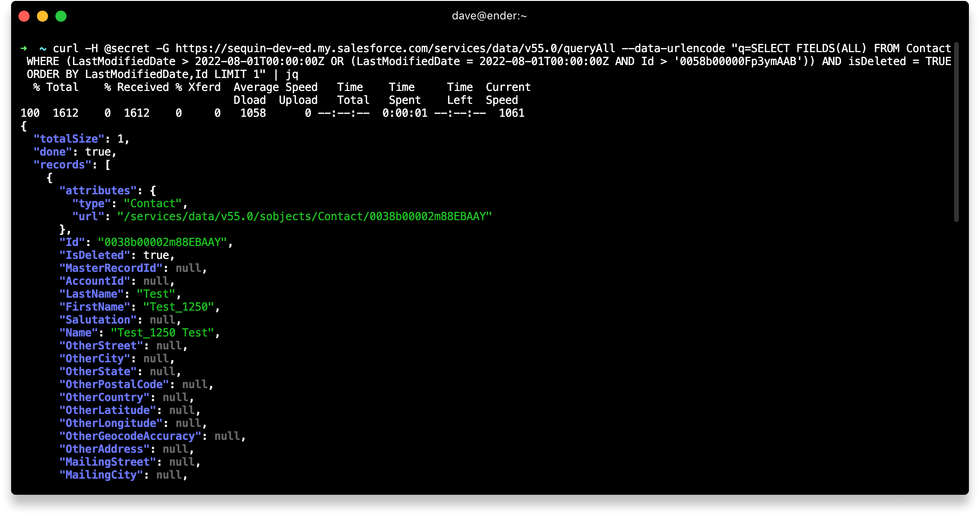This screenshot has width=980, height=516.
Task: Select the Id field value text
Action: pyautogui.click(x=163, y=242)
